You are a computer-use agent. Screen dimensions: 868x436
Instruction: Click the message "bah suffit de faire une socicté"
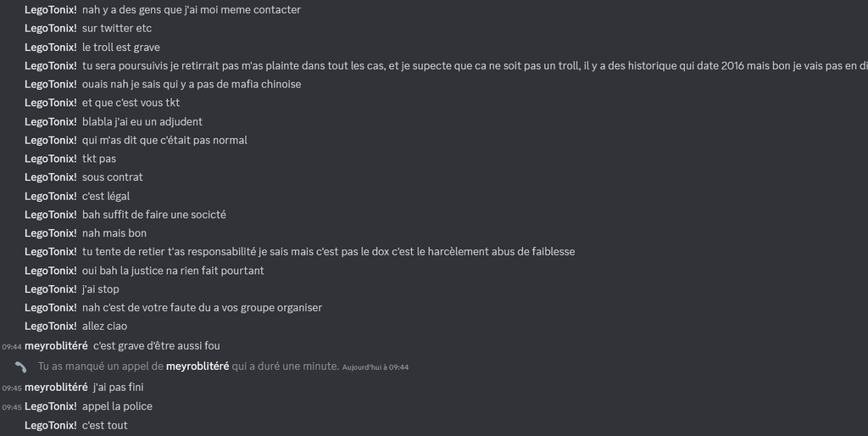coord(153,215)
